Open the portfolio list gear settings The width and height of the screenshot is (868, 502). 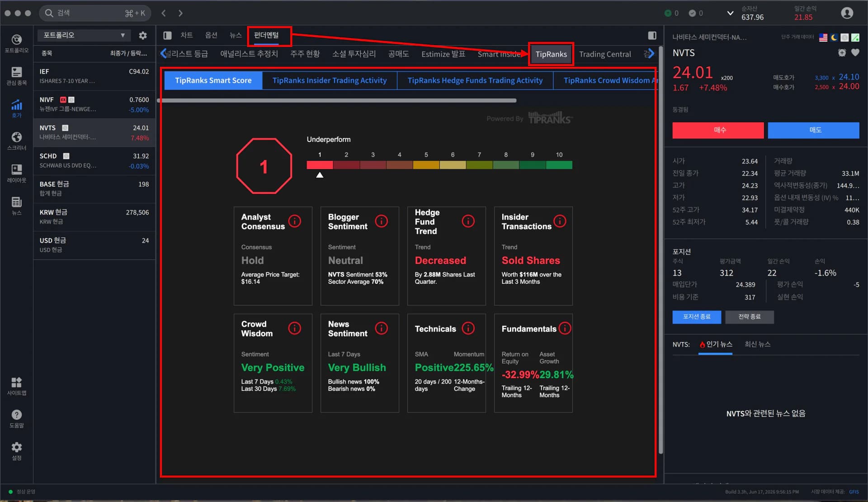pyautogui.click(x=143, y=35)
